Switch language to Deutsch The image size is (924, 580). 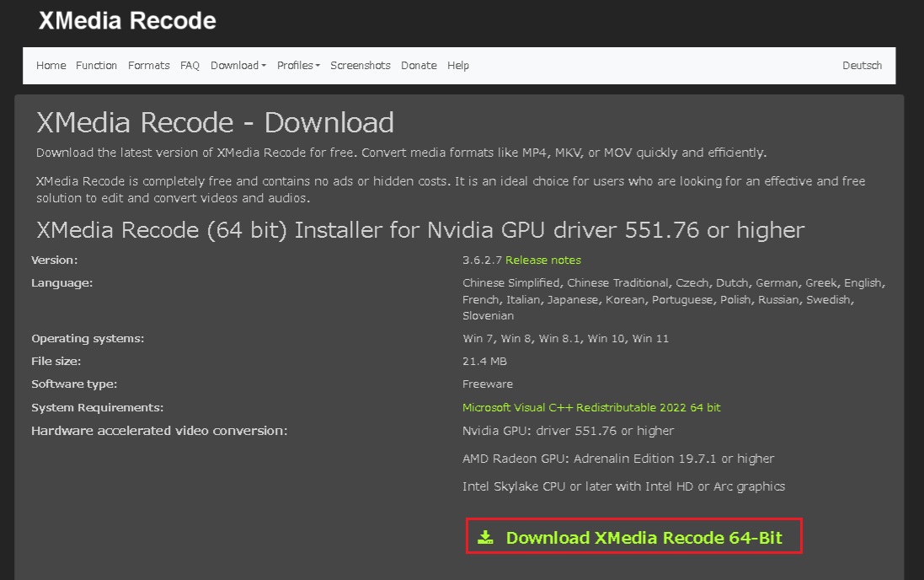tap(862, 66)
